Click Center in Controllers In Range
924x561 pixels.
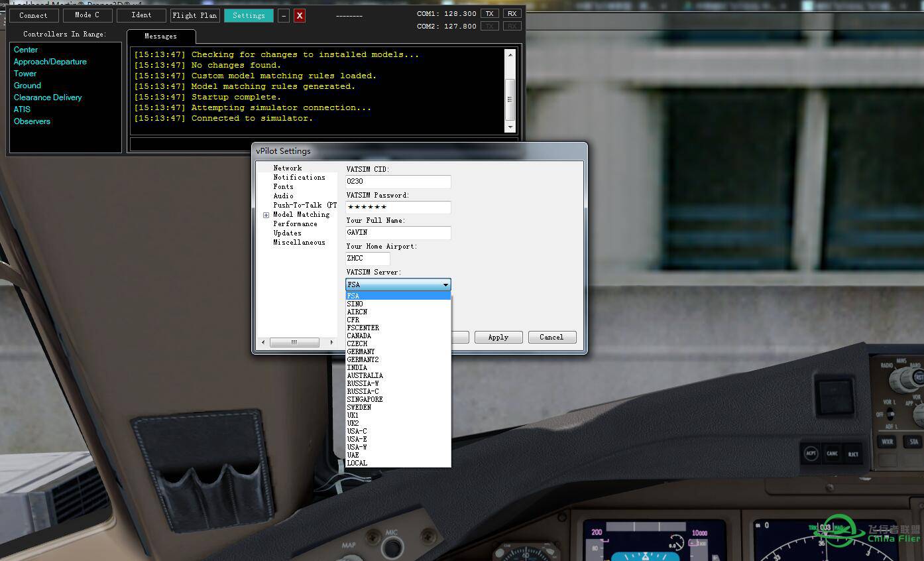pos(26,50)
